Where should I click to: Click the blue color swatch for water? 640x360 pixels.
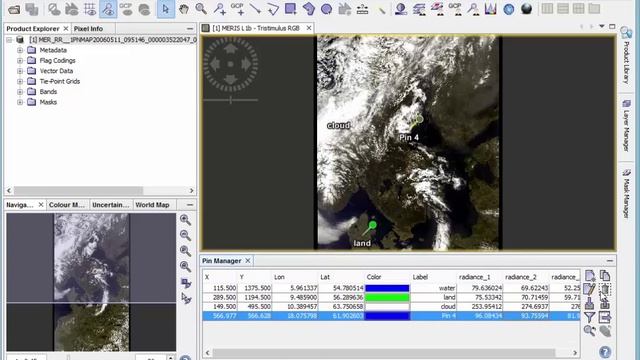(387, 288)
